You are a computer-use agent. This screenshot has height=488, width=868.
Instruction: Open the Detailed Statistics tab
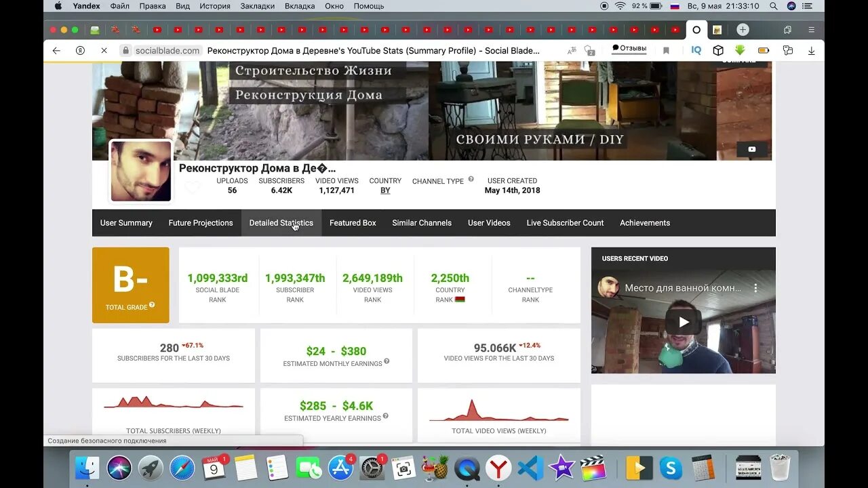(281, 223)
